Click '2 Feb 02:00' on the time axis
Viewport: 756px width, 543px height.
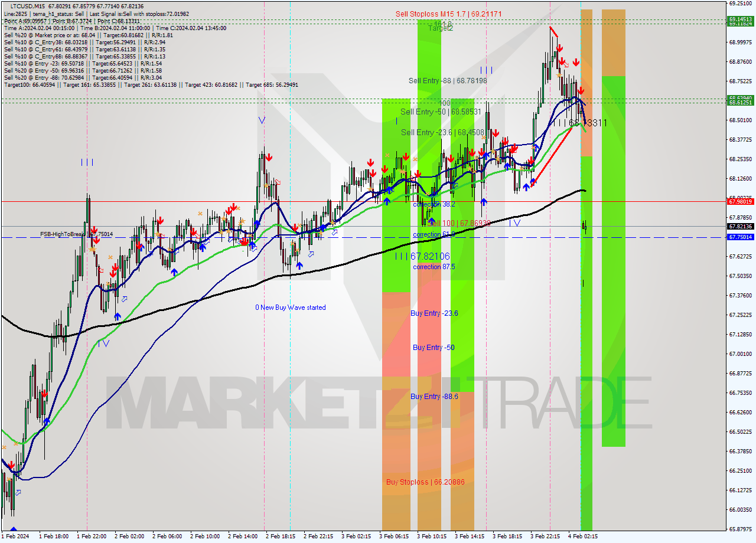pos(129,537)
